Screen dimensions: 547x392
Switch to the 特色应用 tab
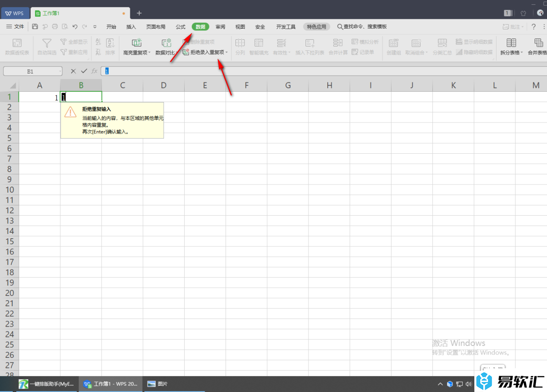click(x=317, y=26)
